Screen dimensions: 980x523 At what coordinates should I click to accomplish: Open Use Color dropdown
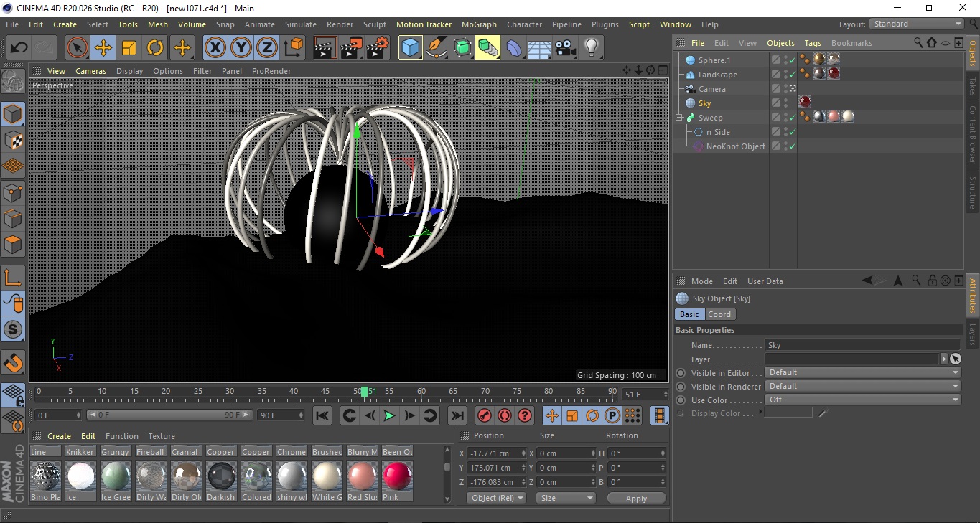(x=862, y=400)
